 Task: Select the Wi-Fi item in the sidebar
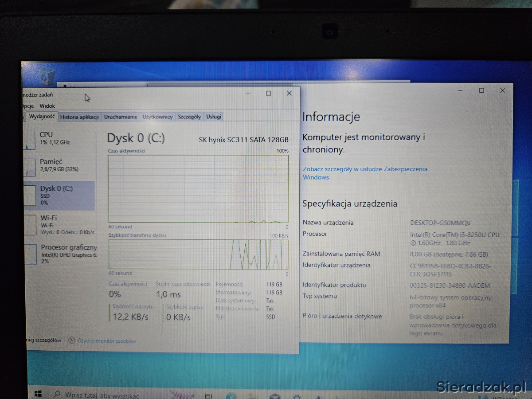pyautogui.click(x=59, y=225)
